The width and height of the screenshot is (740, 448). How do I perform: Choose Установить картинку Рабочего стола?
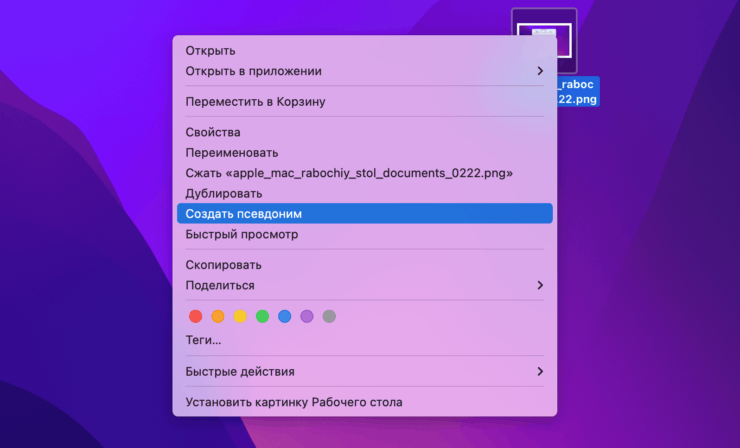point(364,402)
